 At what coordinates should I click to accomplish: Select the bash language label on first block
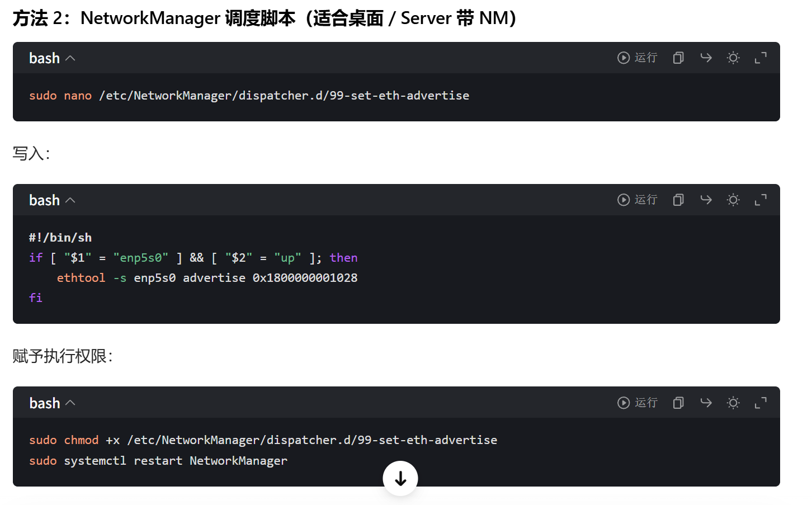pyautogui.click(x=45, y=58)
